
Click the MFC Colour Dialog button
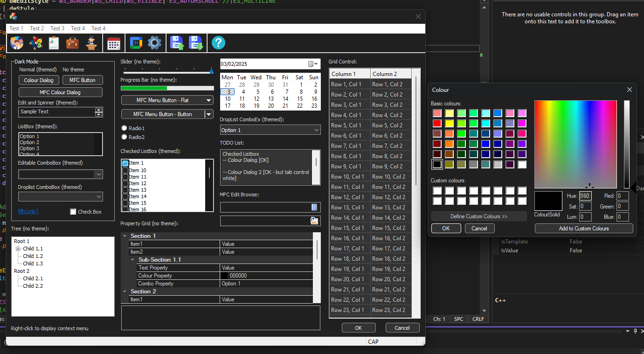[60, 92]
